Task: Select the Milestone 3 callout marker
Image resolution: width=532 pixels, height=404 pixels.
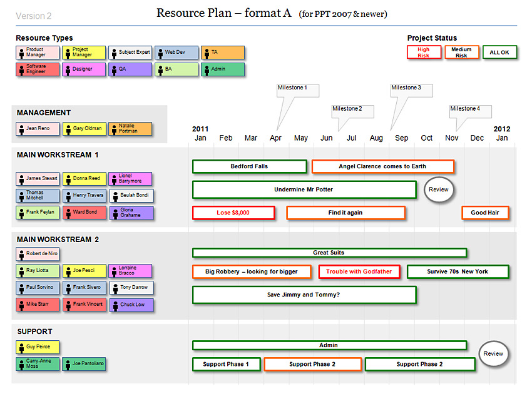Action: click(411, 90)
